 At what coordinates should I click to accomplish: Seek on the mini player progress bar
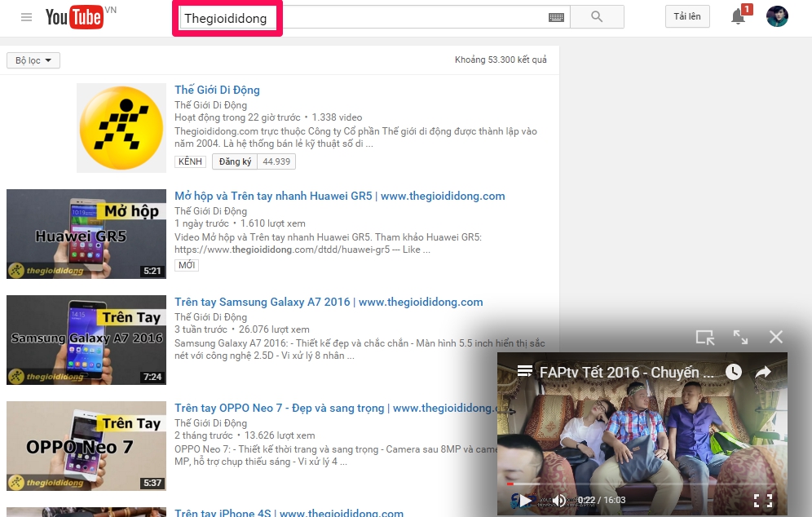point(641,484)
